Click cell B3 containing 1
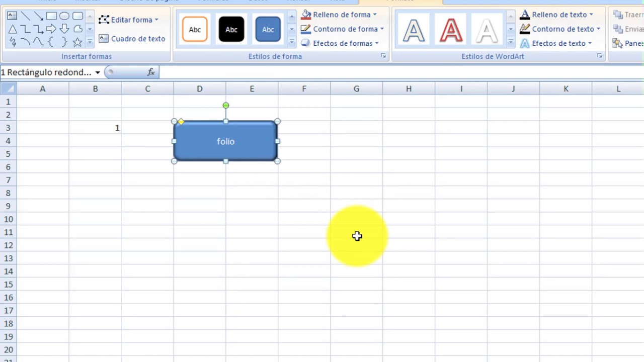644x362 pixels. (x=95, y=128)
